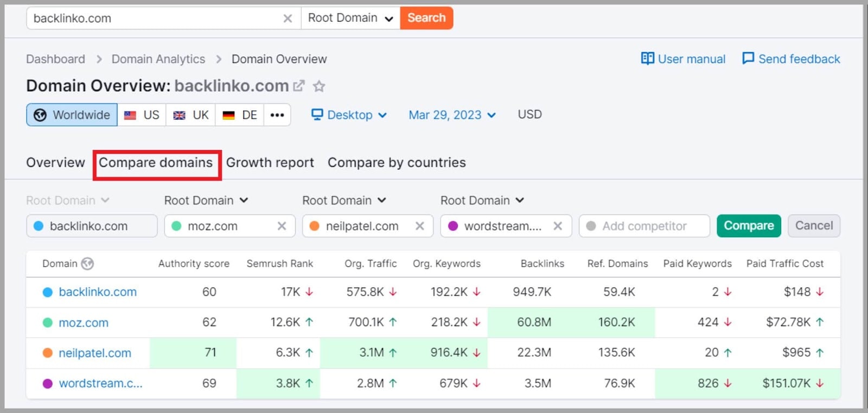Click the Paid Traffic Cost column header

click(x=785, y=264)
